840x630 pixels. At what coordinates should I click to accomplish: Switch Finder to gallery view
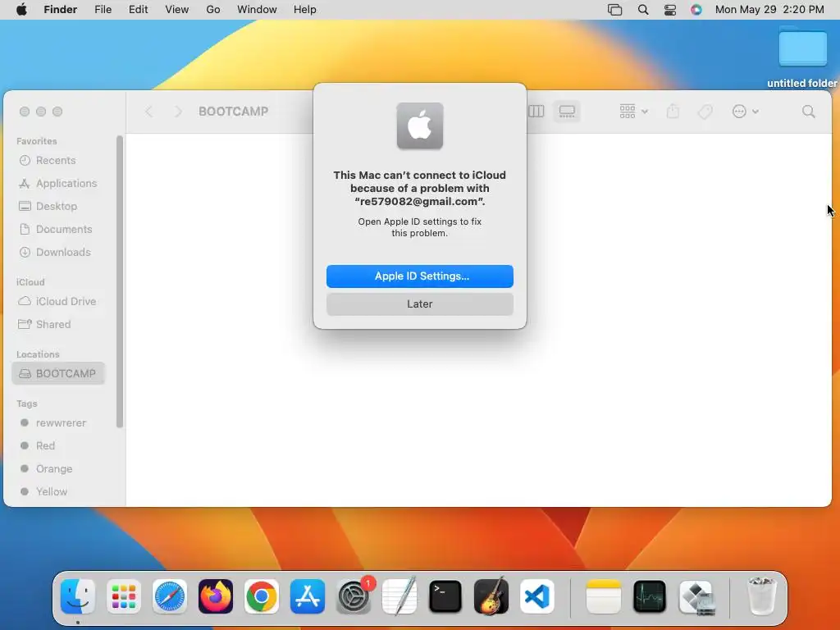pos(567,112)
